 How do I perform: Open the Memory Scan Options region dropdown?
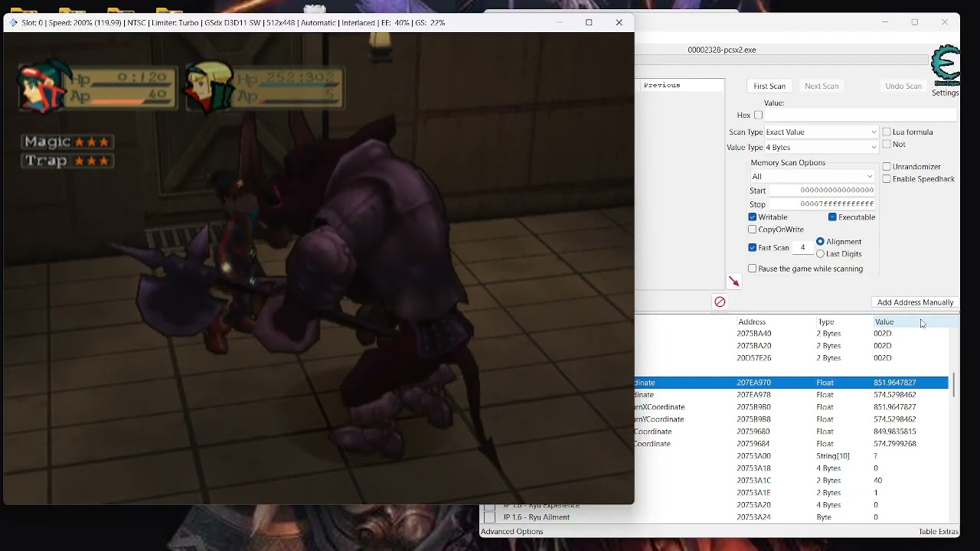tap(812, 176)
